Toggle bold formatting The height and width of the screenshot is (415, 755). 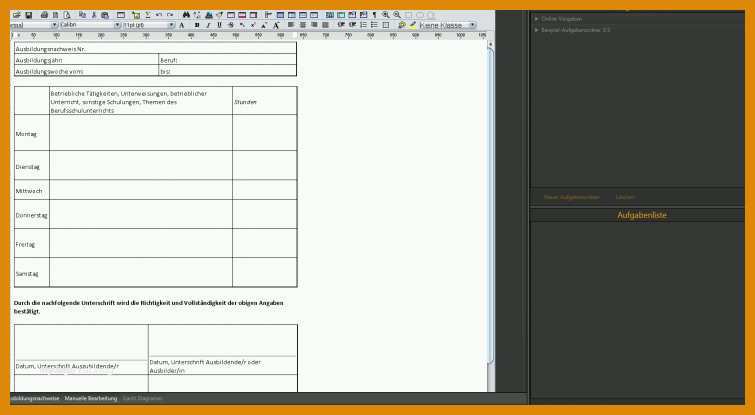point(196,25)
